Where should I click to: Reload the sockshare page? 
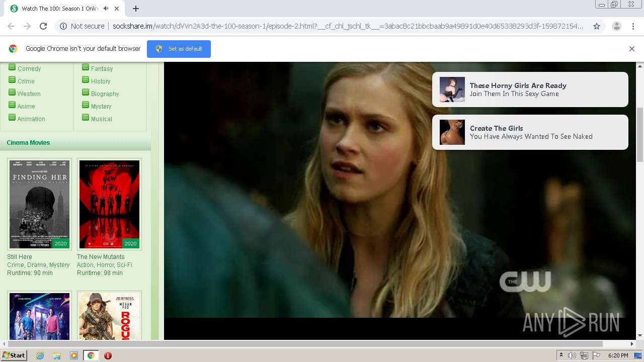tap(43, 26)
